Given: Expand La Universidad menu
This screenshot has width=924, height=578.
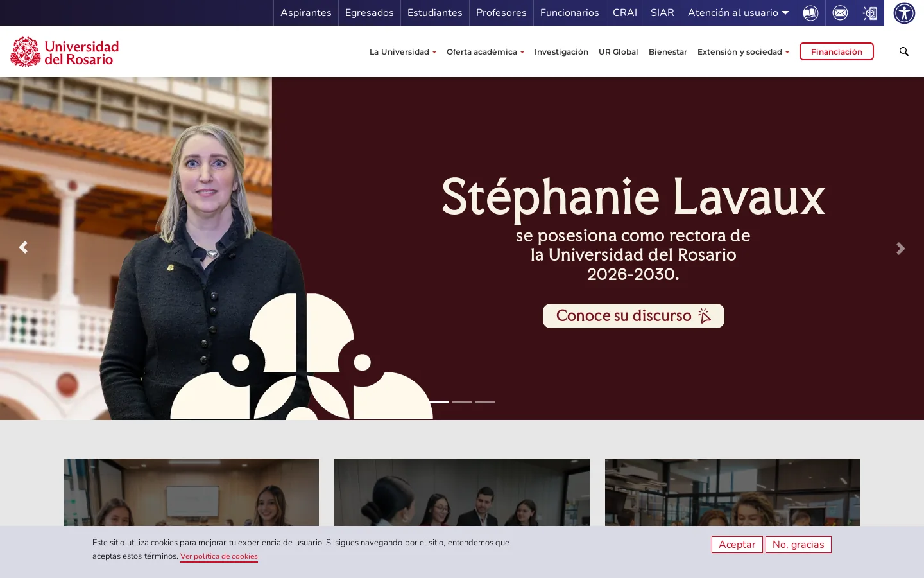Looking at the screenshot, I should [x=402, y=52].
